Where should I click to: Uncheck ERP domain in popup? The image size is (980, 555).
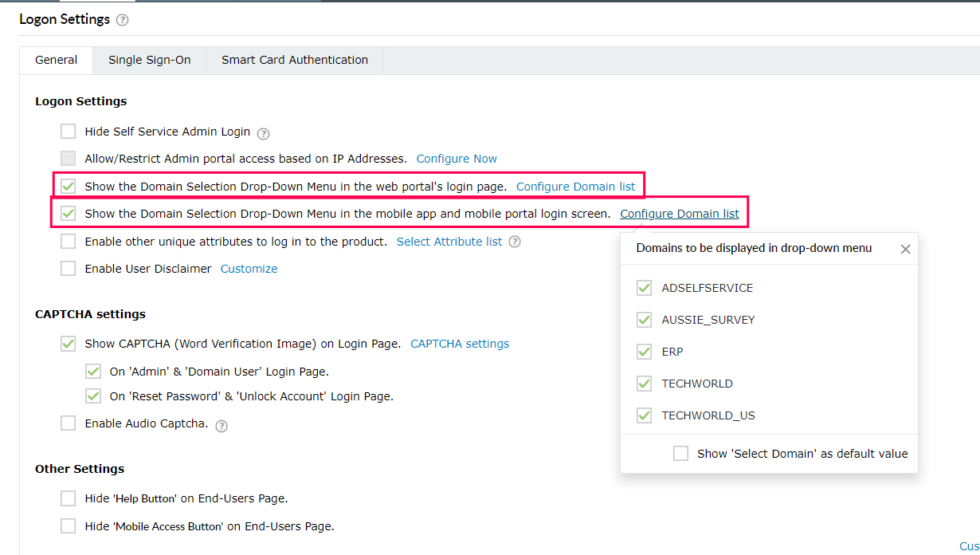[644, 352]
